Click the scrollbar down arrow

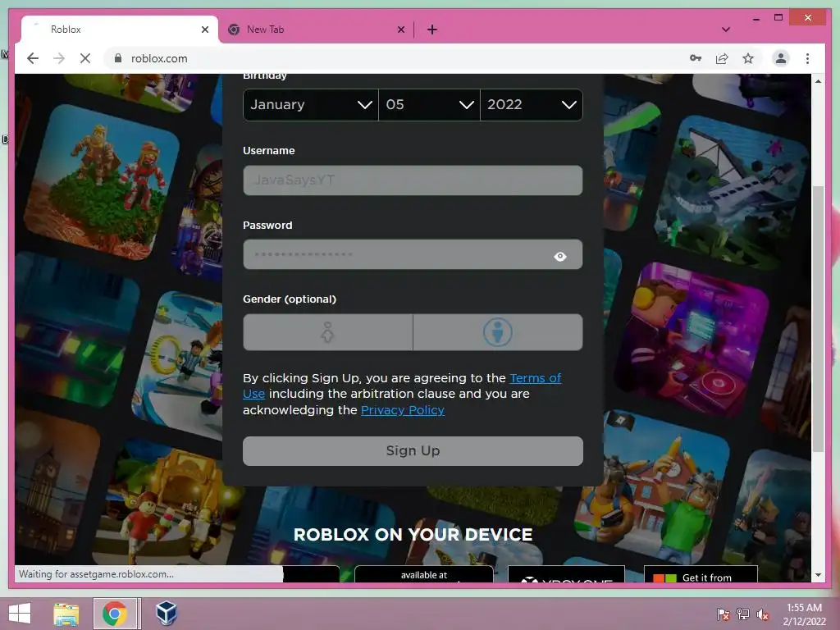[818, 575]
